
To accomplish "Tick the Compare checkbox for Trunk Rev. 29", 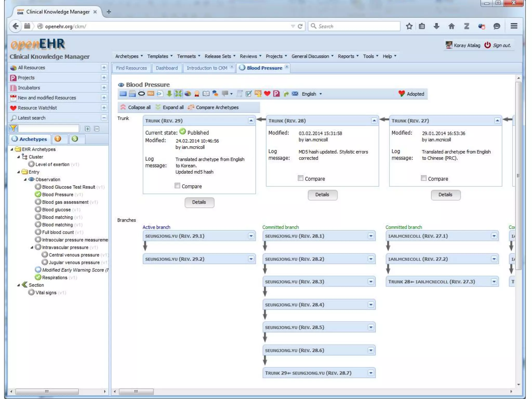I will coord(177,186).
